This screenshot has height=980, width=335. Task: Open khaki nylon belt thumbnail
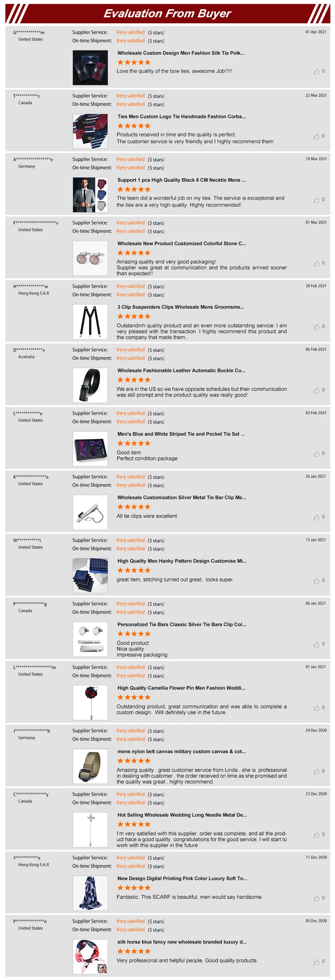(x=90, y=766)
